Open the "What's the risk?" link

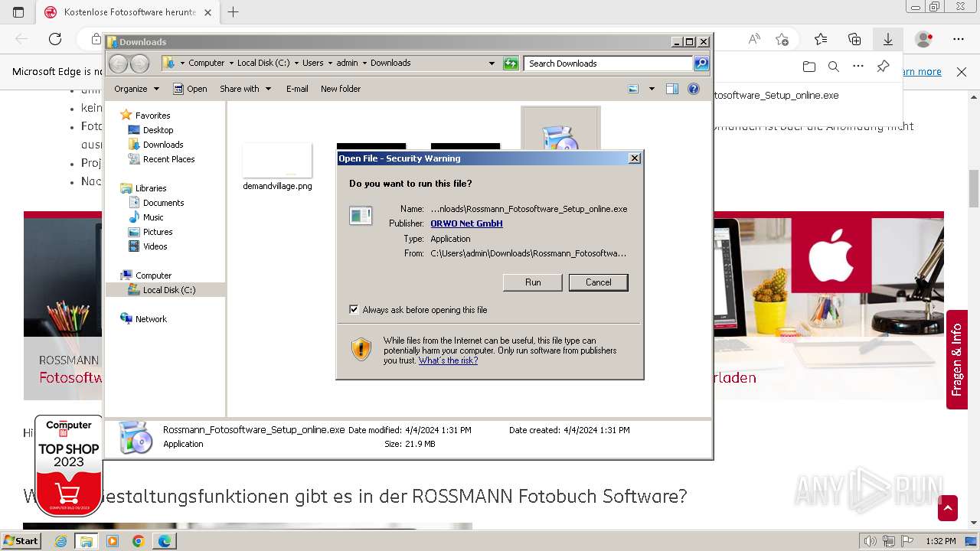point(448,360)
